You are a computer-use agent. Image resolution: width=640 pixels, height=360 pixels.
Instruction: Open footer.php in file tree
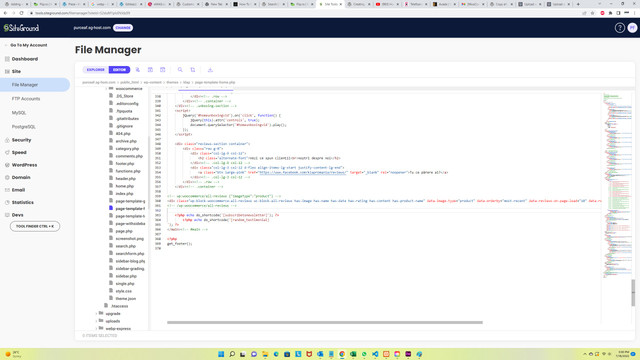pos(124,163)
